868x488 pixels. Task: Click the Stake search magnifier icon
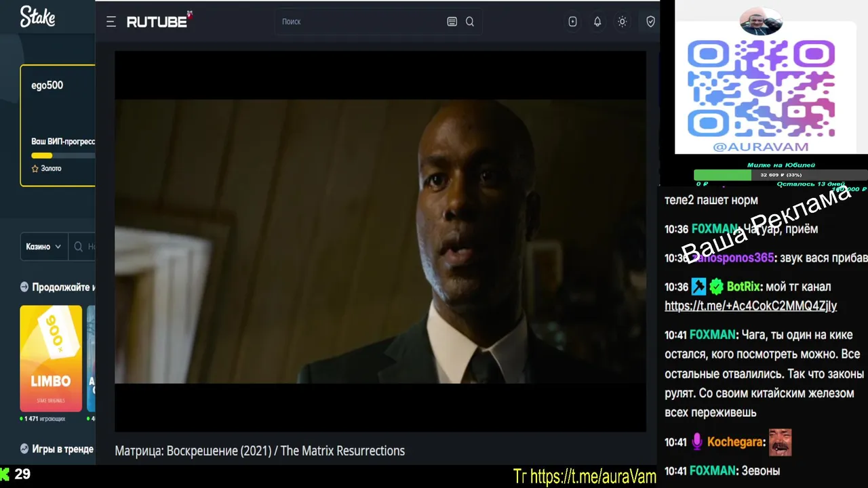coord(79,247)
